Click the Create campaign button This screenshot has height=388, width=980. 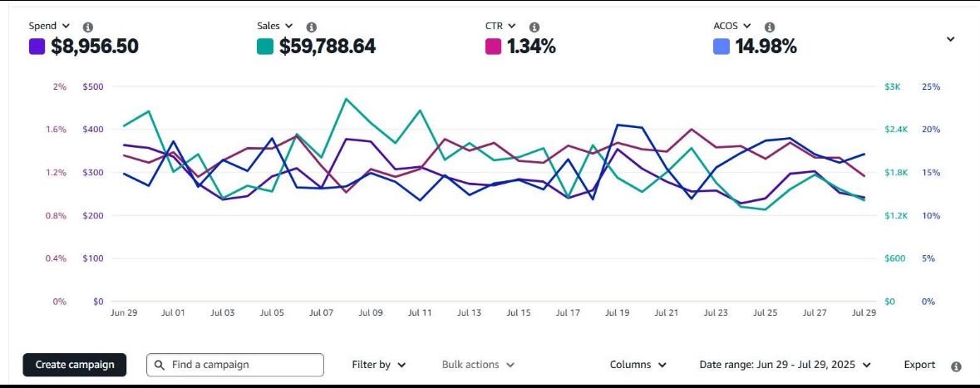point(75,365)
